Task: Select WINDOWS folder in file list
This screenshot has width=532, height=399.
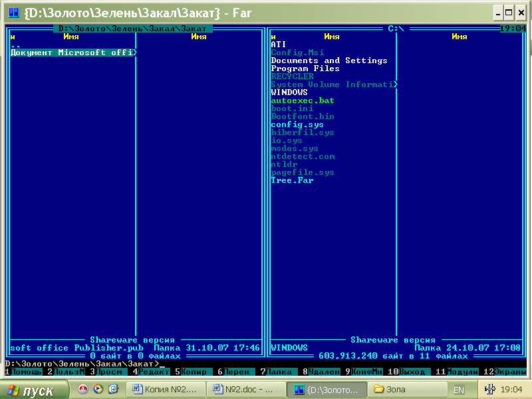Action: [289, 92]
